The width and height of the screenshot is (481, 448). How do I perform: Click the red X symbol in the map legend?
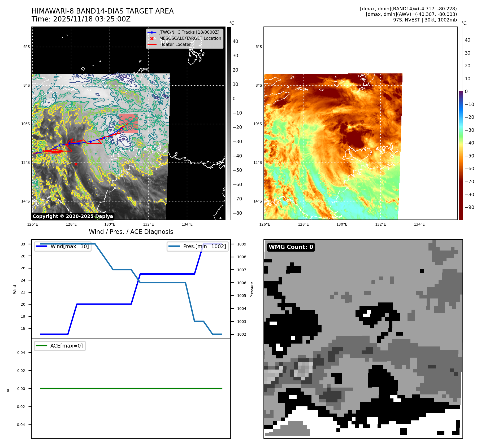tap(152, 38)
